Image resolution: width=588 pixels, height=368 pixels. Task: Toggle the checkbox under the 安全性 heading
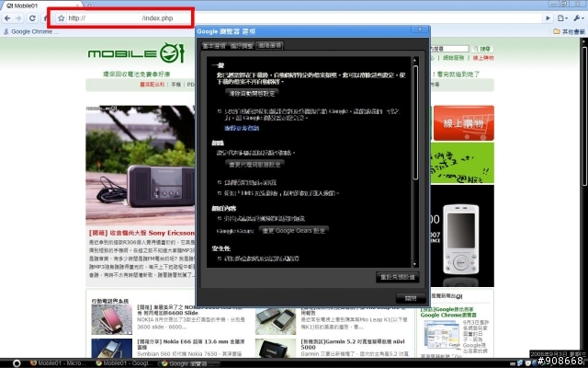pyautogui.click(x=220, y=259)
